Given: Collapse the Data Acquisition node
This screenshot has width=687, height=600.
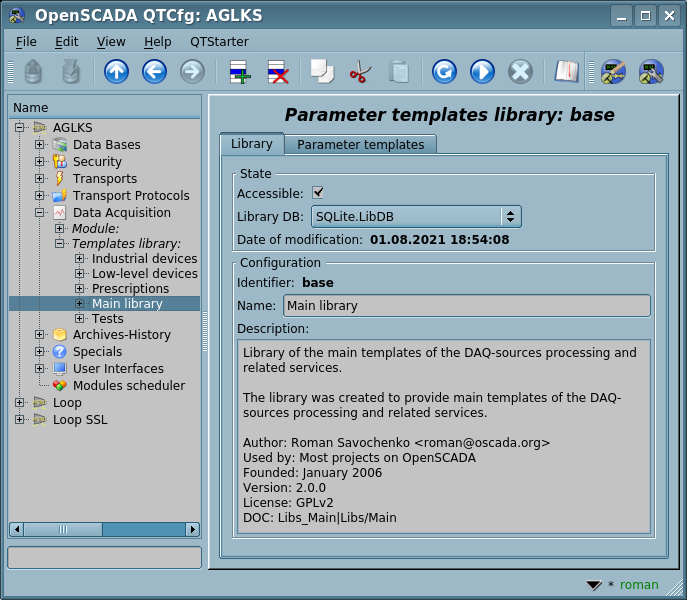Looking at the screenshot, I should click(39, 213).
